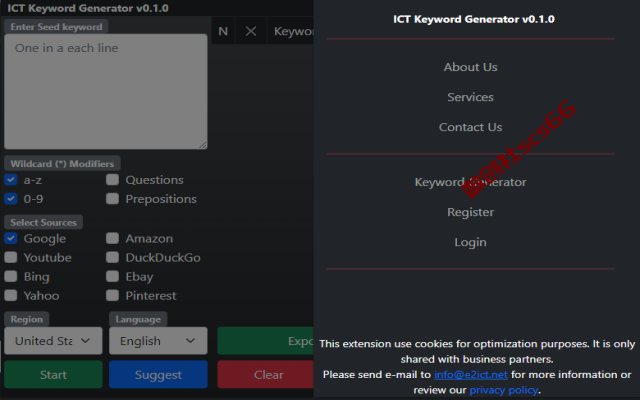The width and height of the screenshot is (640, 400).
Task: Uncheck the a-z wildcard modifier
Action: coord(11,180)
